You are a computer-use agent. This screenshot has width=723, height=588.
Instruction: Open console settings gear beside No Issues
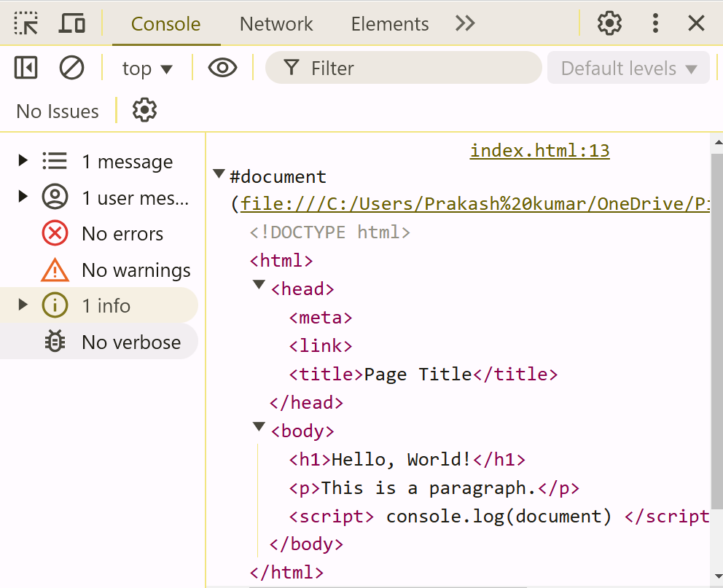[x=144, y=111]
